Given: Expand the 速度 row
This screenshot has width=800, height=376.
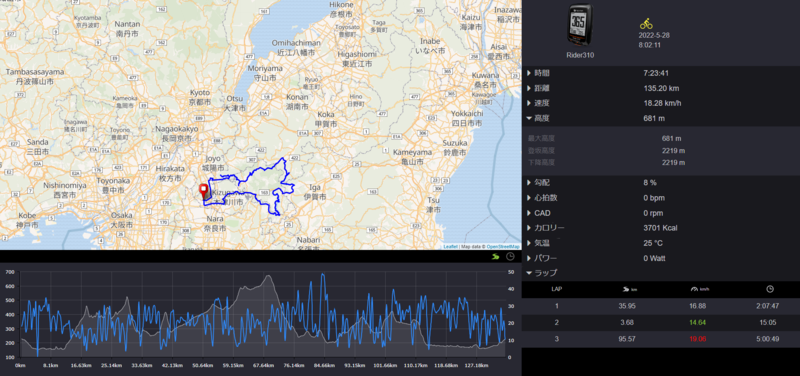Looking at the screenshot, I should (530, 103).
